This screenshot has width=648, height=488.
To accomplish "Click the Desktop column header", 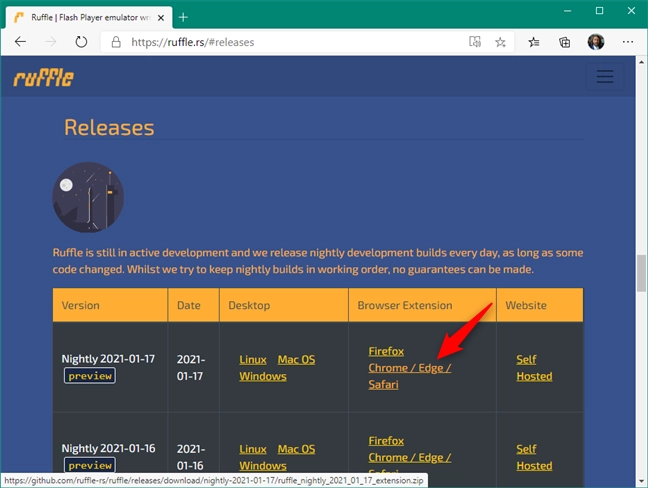I will coord(284,305).
